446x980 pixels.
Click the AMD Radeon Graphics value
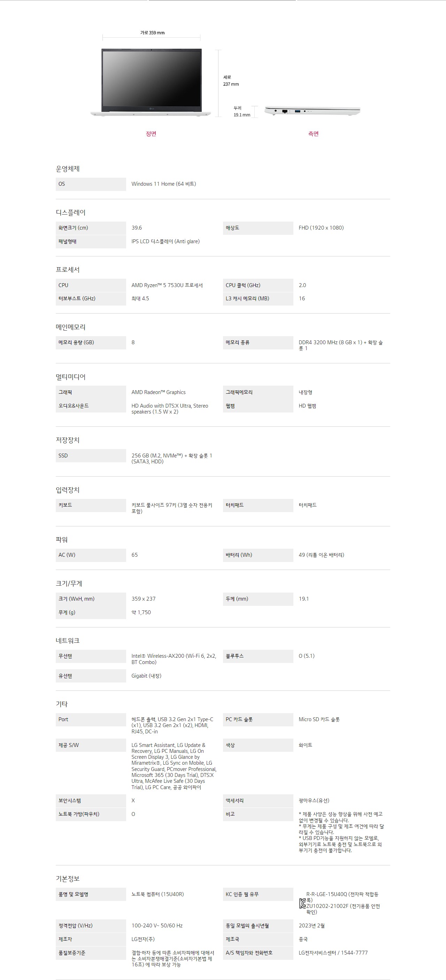(x=158, y=392)
